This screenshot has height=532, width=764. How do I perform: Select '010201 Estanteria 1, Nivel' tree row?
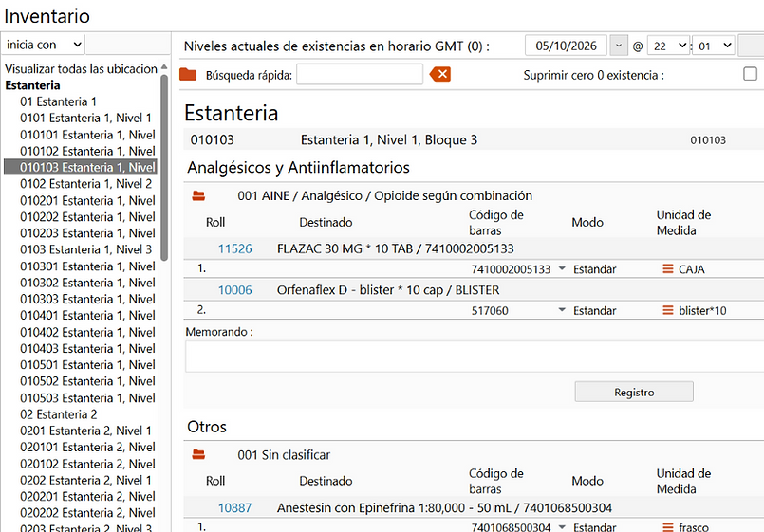(87, 200)
